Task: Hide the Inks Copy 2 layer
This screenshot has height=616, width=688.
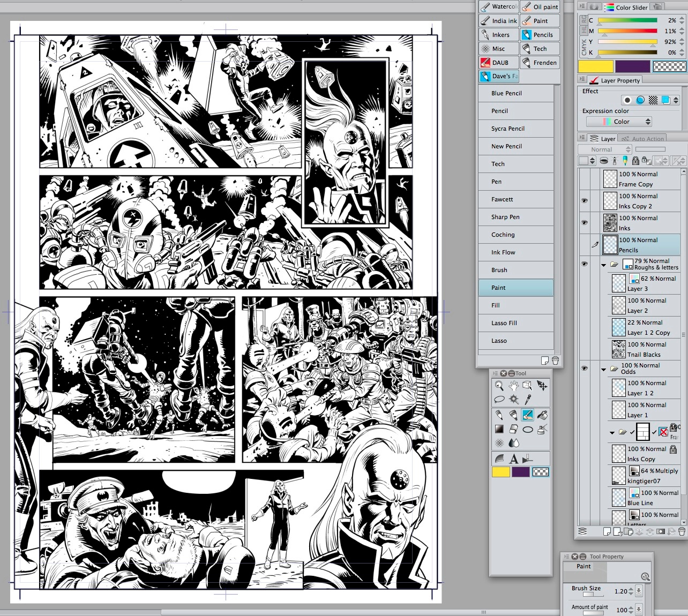Action: click(585, 201)
